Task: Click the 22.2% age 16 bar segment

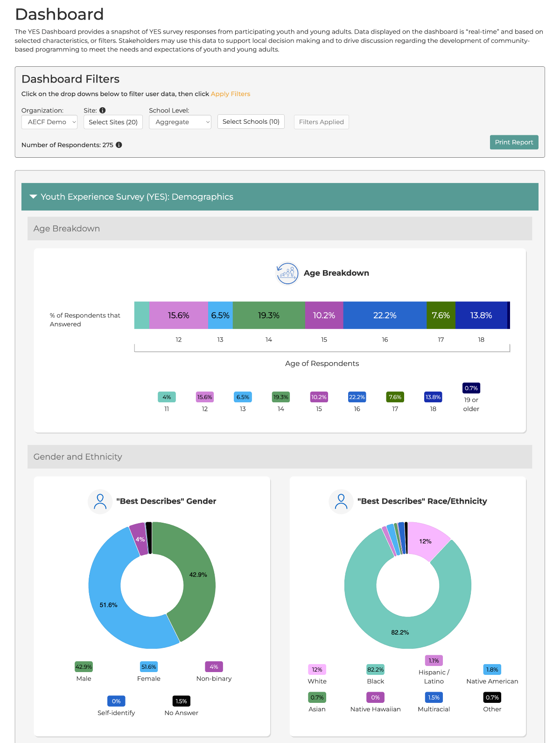Action: [385, 315]
